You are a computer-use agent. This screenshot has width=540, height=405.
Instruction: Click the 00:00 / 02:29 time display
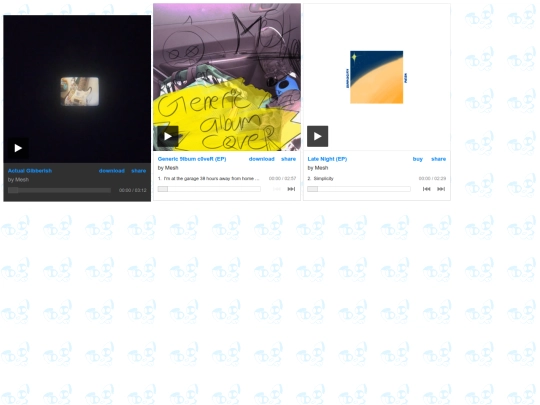pyautogui.click(x=432, y=178)
